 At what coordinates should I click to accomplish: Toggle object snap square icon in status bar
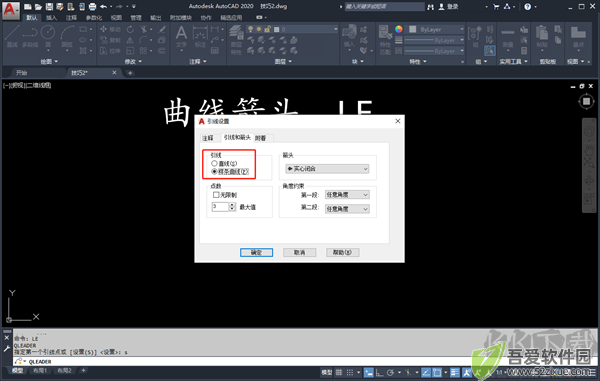coord(437,372)
